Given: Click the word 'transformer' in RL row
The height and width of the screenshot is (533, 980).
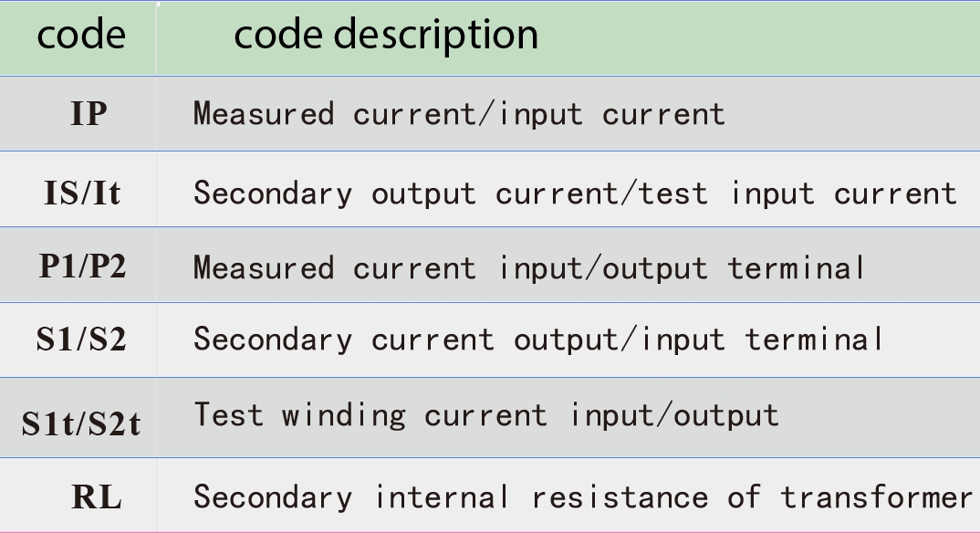Looking at the screenshot, I should pos(876,497).
